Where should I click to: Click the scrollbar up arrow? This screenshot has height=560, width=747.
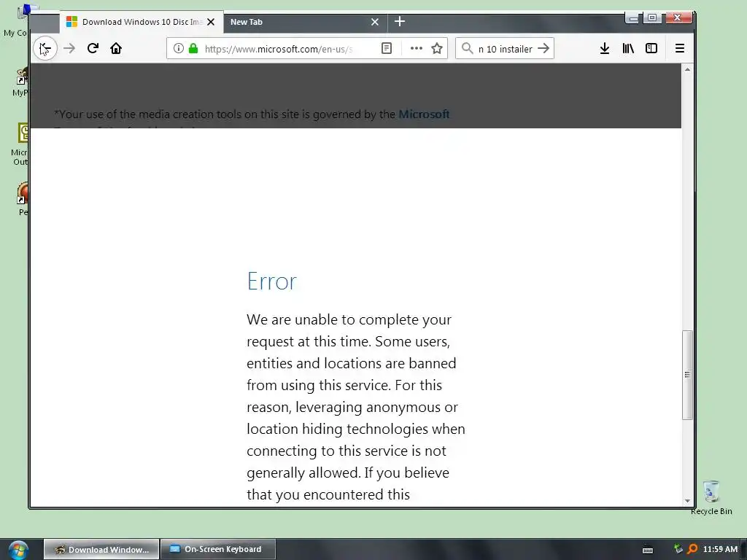tap(687, 69)
